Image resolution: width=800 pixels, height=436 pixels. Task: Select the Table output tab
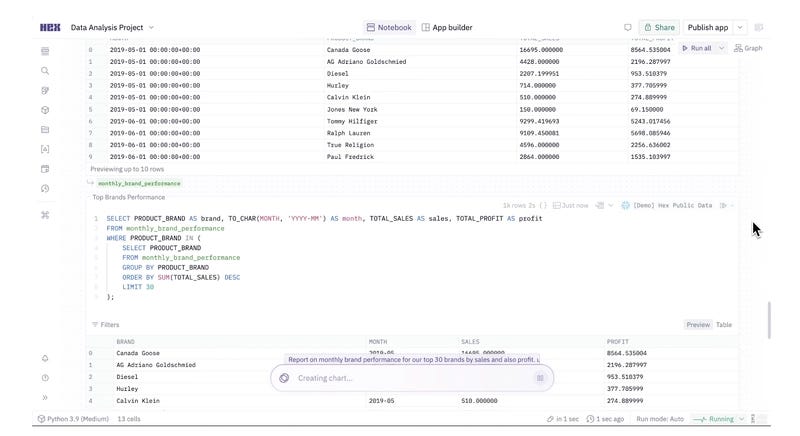723,324
